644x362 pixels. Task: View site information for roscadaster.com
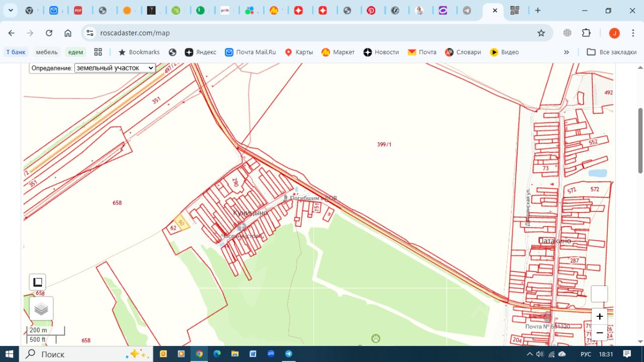(90, 33)
